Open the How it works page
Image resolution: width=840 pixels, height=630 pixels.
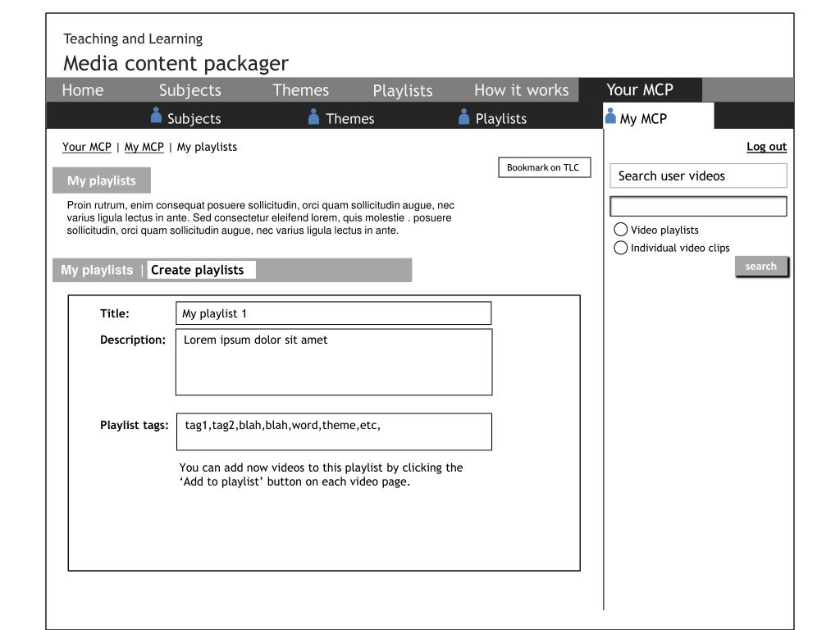click(521, 90)
